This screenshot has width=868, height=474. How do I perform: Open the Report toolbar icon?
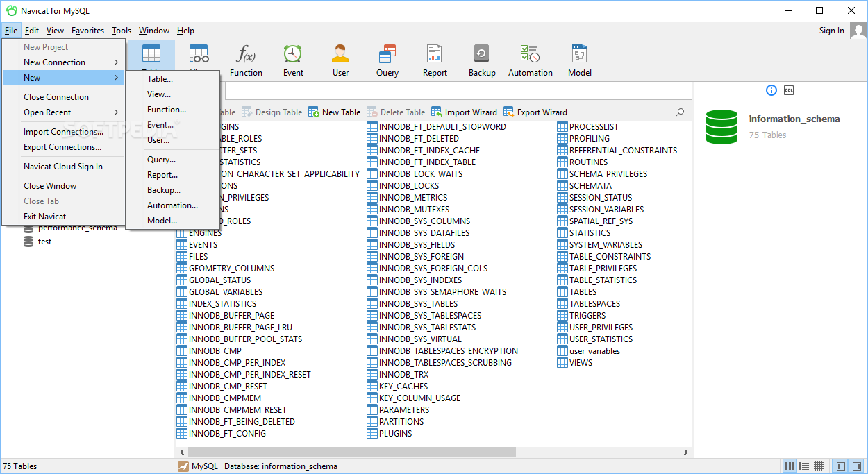pos(435,60)
